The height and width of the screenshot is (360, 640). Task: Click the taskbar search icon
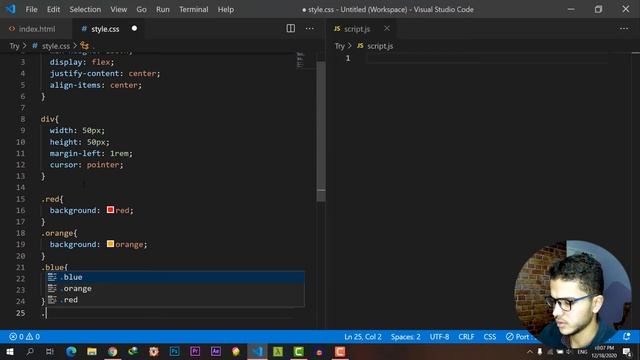click(x=30, y=351)
